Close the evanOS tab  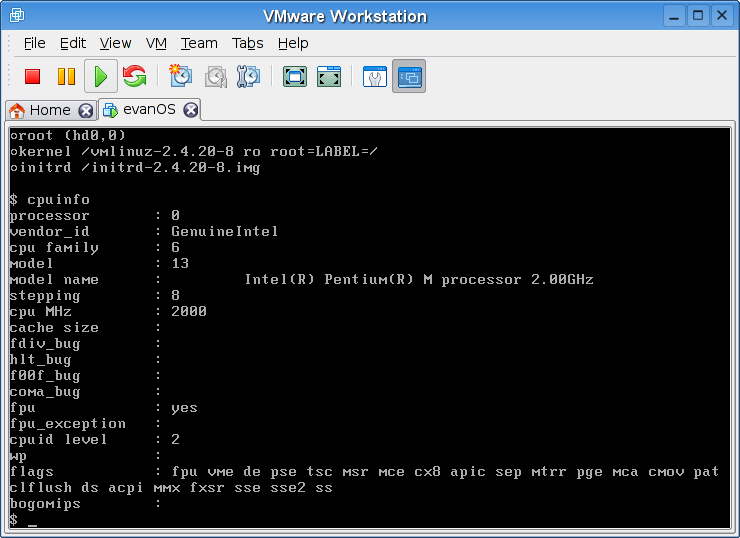190,110
